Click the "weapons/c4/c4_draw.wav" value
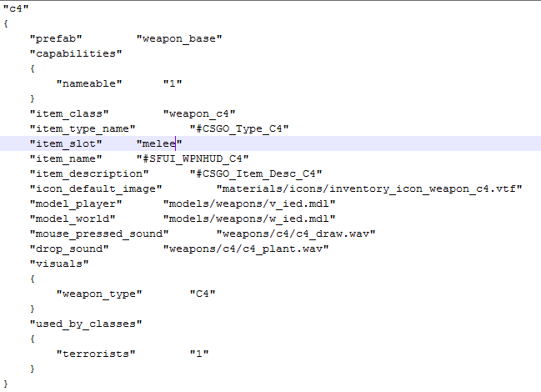 [296, 234]
